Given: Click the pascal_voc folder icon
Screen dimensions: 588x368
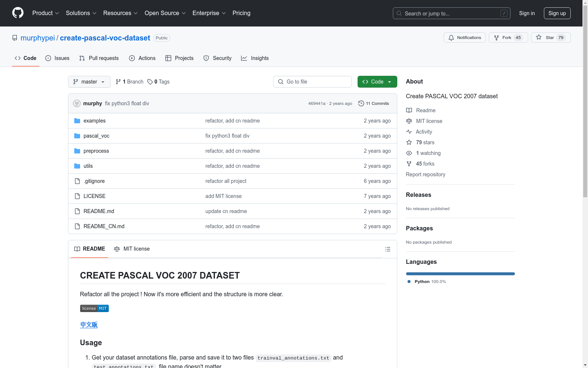Looking at the screenshot, I should pos(77,136).
